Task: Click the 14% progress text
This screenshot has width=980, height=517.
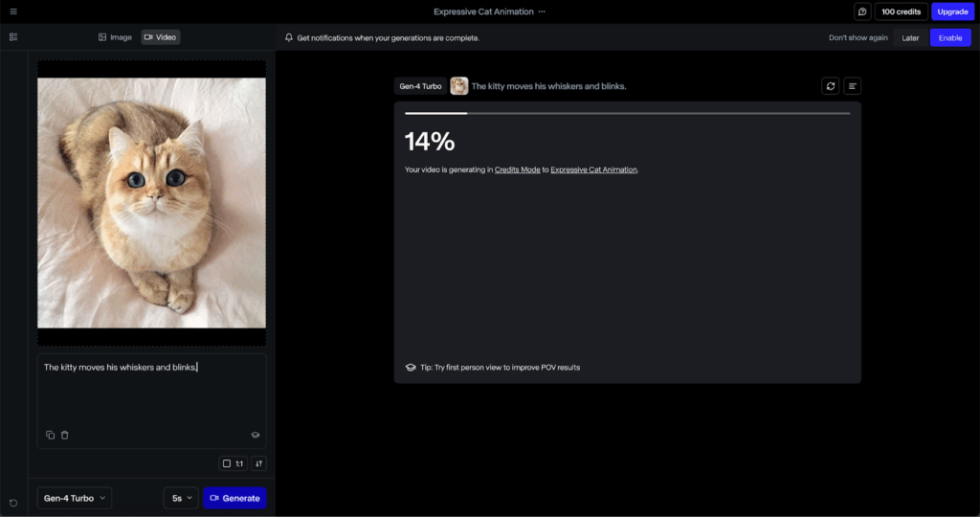Action: pyautogui.click(x=430, y=142)
